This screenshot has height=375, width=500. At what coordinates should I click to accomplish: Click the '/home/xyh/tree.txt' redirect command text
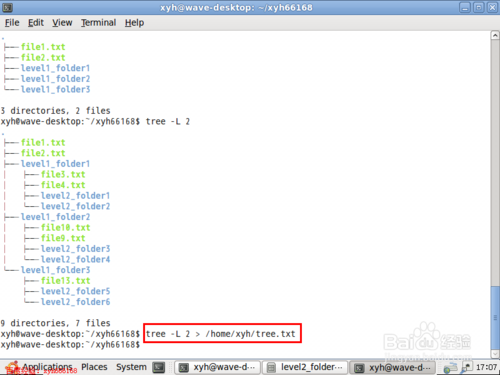[250, 334]
